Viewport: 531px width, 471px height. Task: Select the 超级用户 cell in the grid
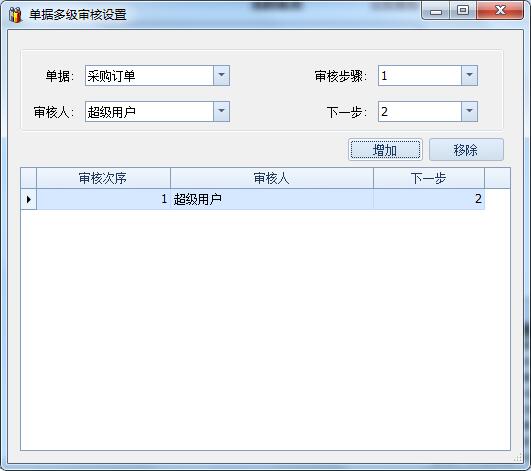(x=272, y=199)
